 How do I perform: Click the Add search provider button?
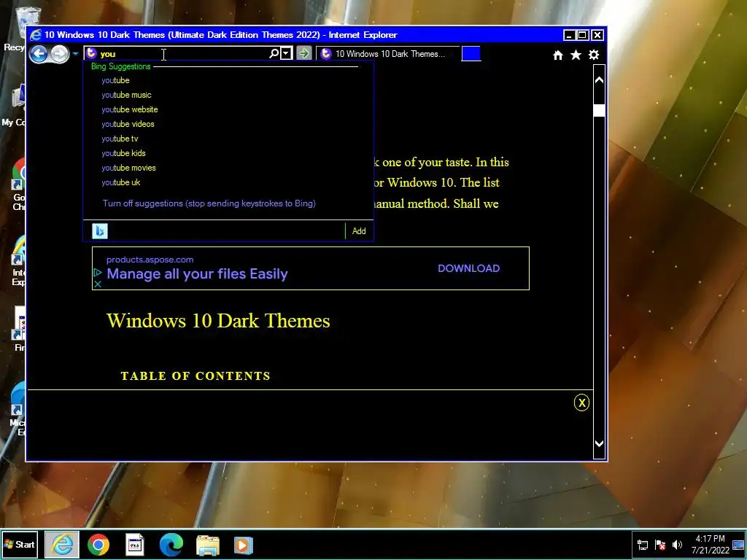[359, 231]
